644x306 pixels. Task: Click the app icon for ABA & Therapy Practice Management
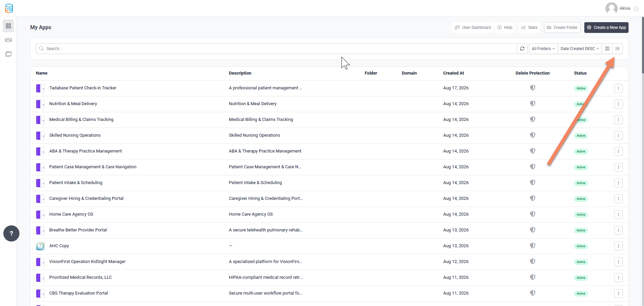[x=40, y=151]
